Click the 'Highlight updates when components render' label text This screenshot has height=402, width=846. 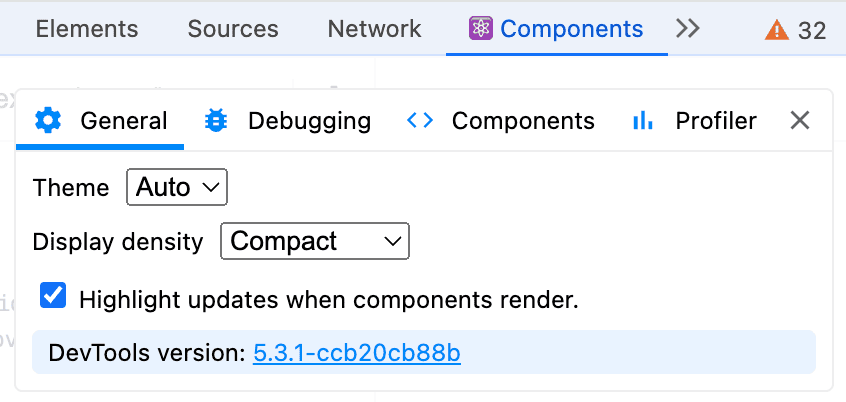tap(329, 300)
